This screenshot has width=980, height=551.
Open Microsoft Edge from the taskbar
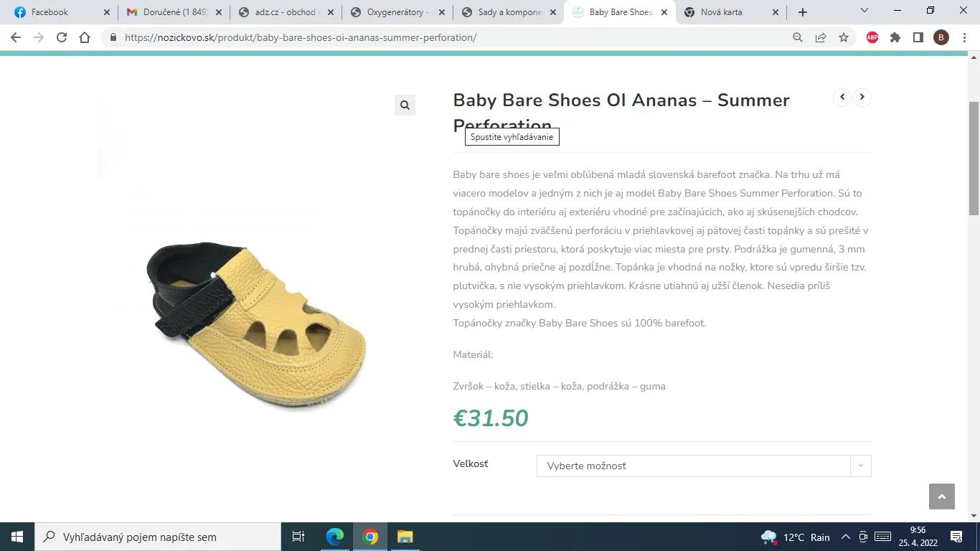[335, 537]
